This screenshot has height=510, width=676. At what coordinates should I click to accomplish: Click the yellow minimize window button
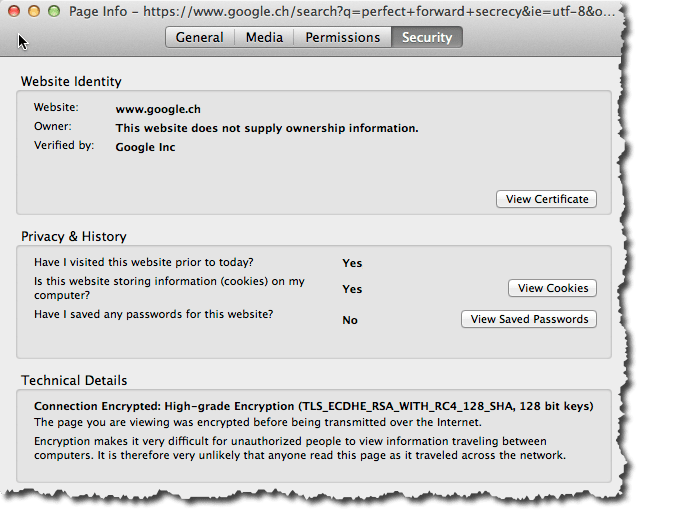point(34,11)
